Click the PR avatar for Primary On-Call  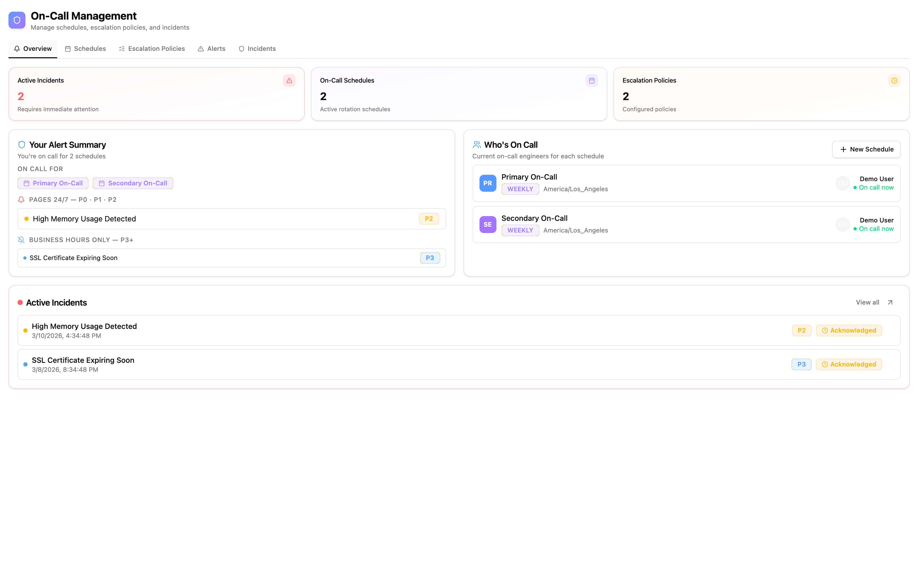point(487,183)
